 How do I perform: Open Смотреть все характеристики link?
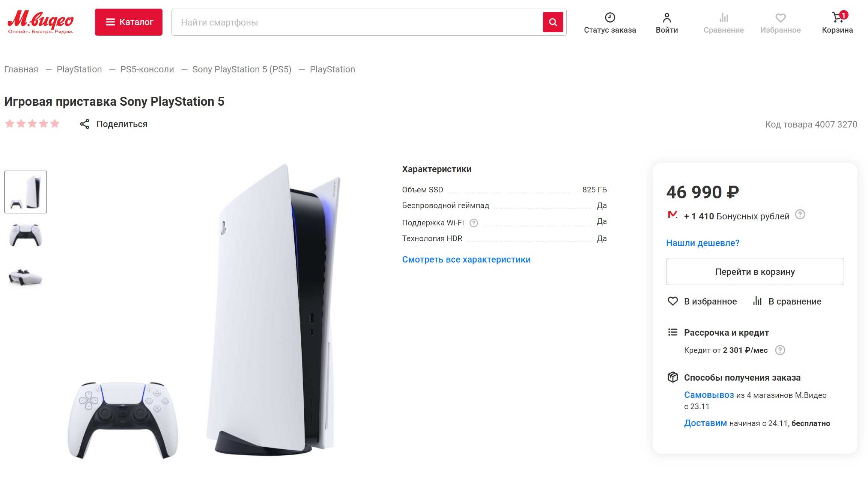tap(466, 259)
